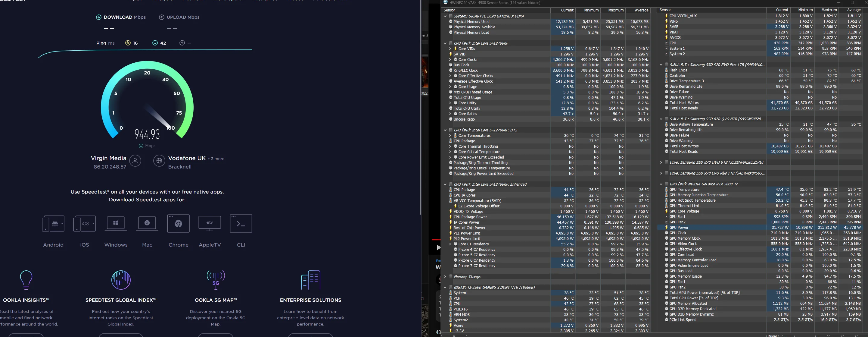
Task: Collapse the CPU Intel Core i7-12700KF DTS section
Action: (445, 130)
